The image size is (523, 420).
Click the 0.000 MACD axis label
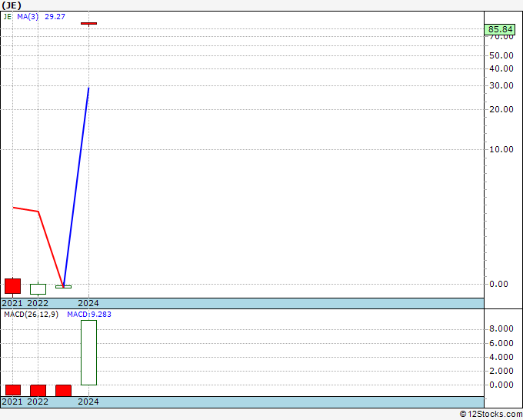click(501, 385)
